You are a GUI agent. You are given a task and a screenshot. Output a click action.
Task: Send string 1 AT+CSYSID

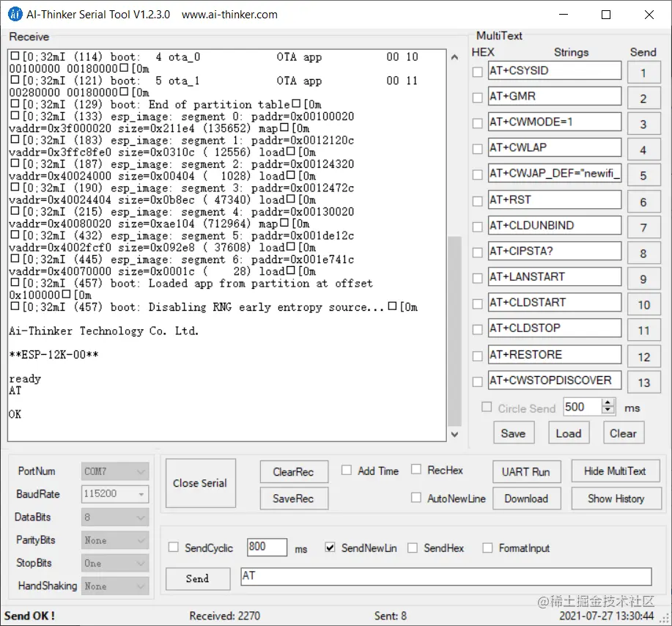(643, 73)
